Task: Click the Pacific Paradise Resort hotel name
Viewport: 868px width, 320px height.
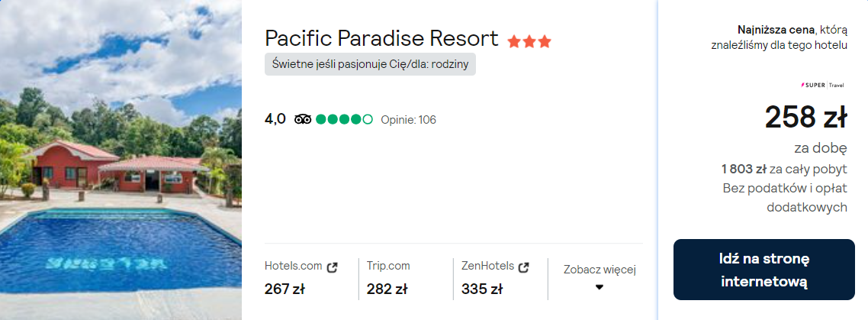Action: coord(381,38)
